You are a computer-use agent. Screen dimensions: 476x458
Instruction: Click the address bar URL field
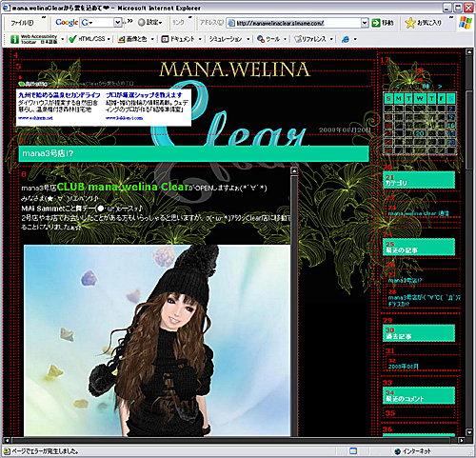(297, 23)
